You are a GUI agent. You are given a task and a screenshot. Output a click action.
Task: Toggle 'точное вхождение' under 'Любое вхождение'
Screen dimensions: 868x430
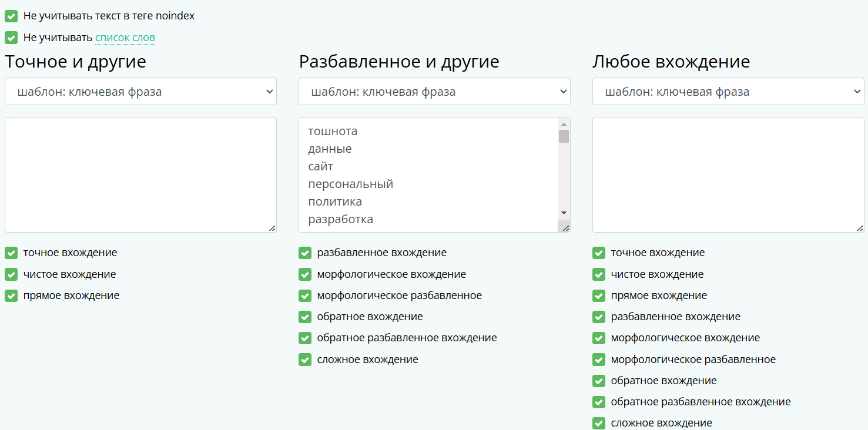click(x=599, y=253)
